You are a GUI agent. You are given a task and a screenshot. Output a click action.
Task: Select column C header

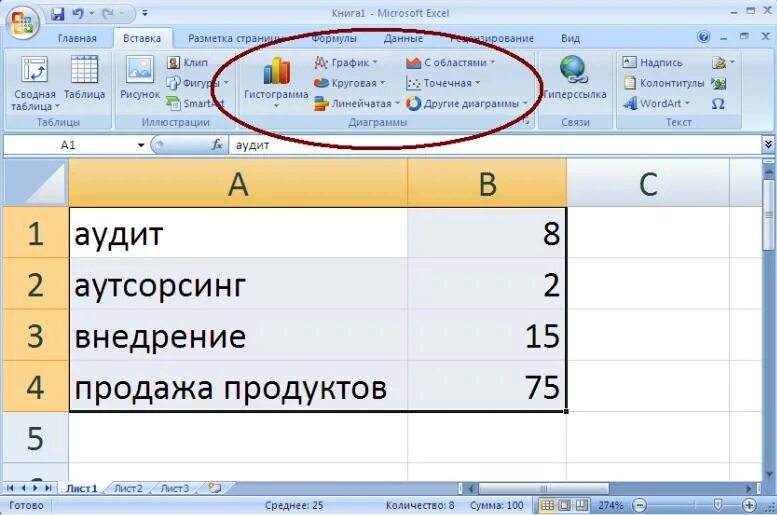648,183
